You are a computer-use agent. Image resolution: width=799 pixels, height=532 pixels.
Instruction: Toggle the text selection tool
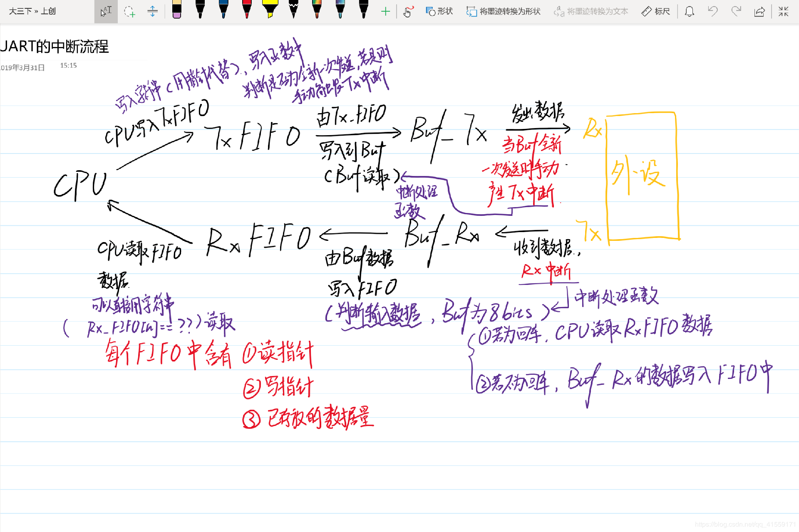[x=106, y=11]
